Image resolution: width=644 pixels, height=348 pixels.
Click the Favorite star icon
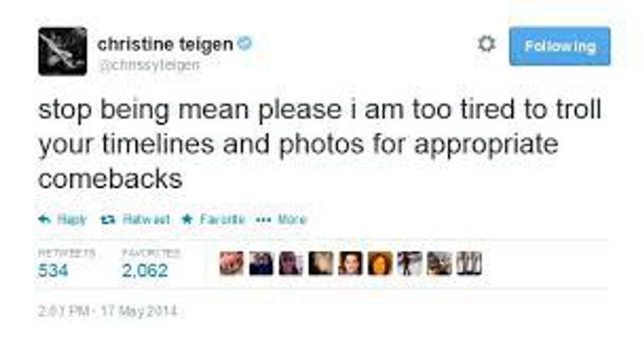(x=187, y=219)
